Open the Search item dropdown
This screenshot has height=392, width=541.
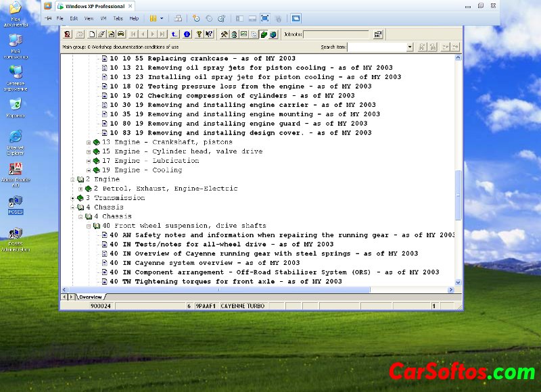(410, 47)
